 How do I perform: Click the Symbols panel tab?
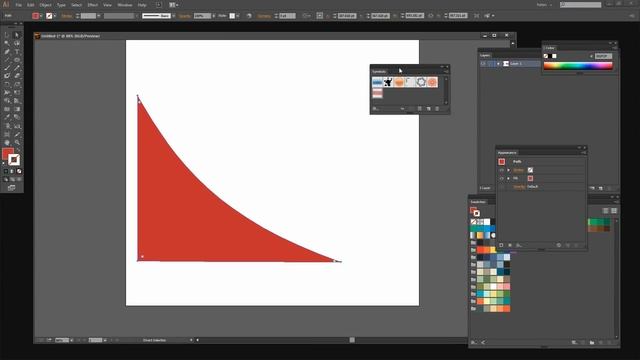(379, 71)
